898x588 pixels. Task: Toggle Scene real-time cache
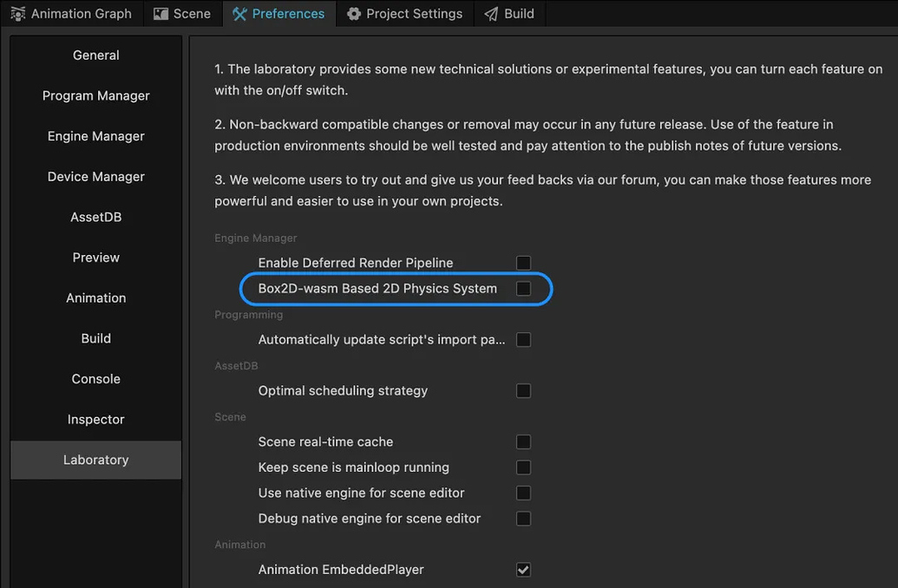(523, 441)
